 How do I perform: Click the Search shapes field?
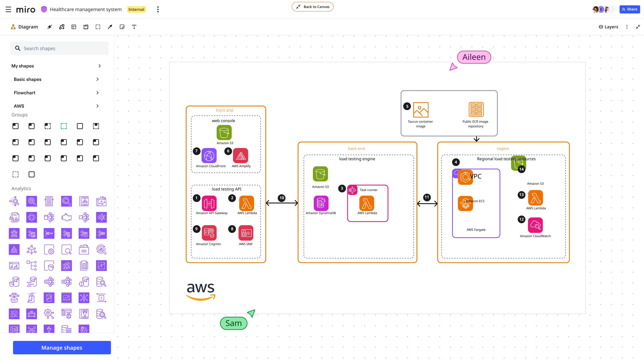point(60,48)
